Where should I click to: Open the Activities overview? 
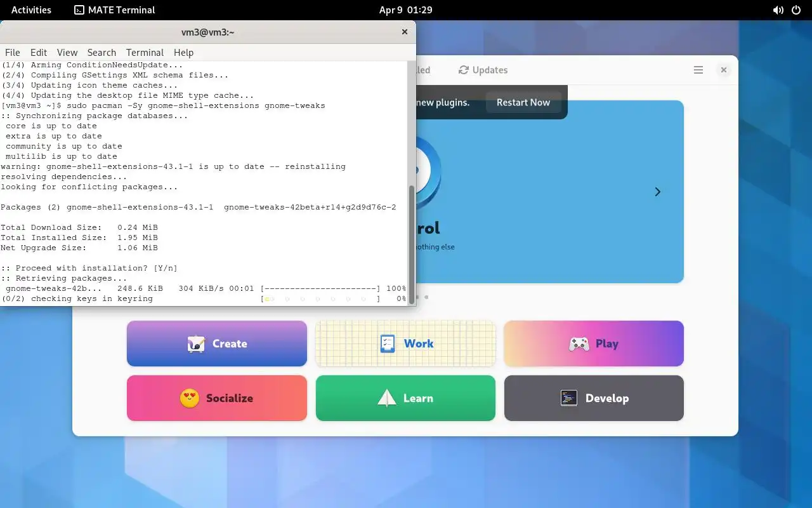pos(31,10)
